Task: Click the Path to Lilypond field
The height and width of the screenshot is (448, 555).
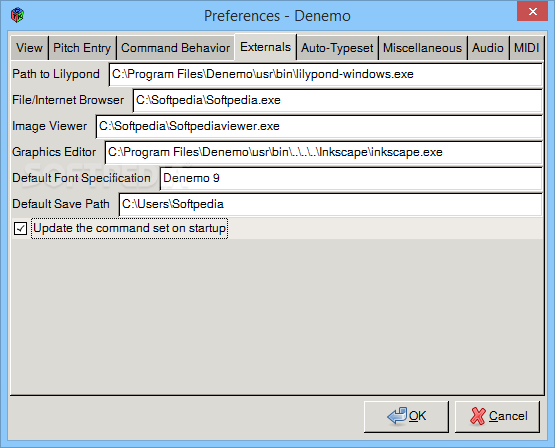Action: click(x=326, y=74)
